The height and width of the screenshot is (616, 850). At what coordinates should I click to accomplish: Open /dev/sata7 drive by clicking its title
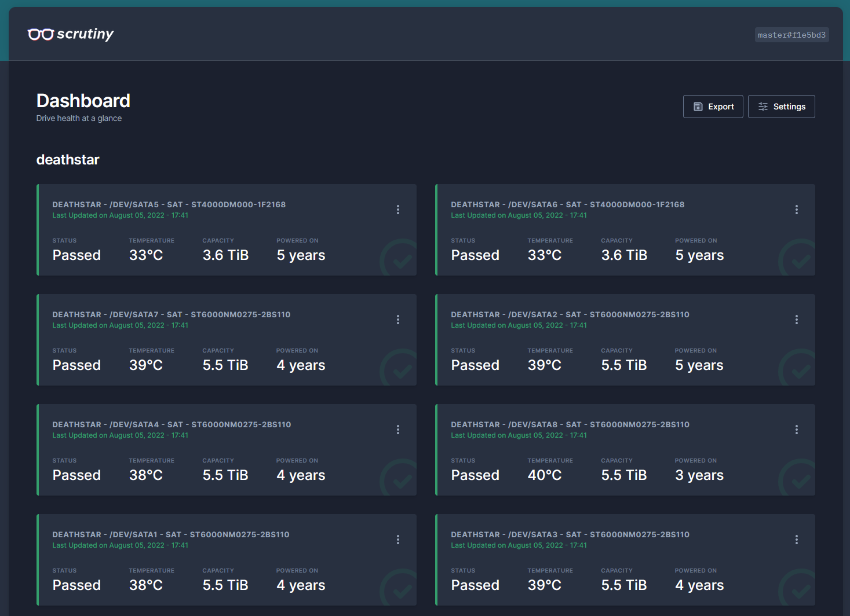pos(171,314)
